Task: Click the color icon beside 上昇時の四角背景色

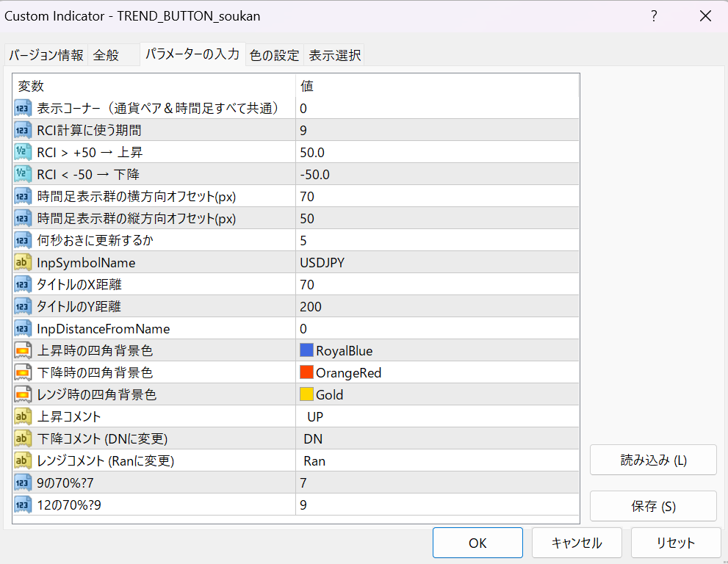Action: point(23,350)
